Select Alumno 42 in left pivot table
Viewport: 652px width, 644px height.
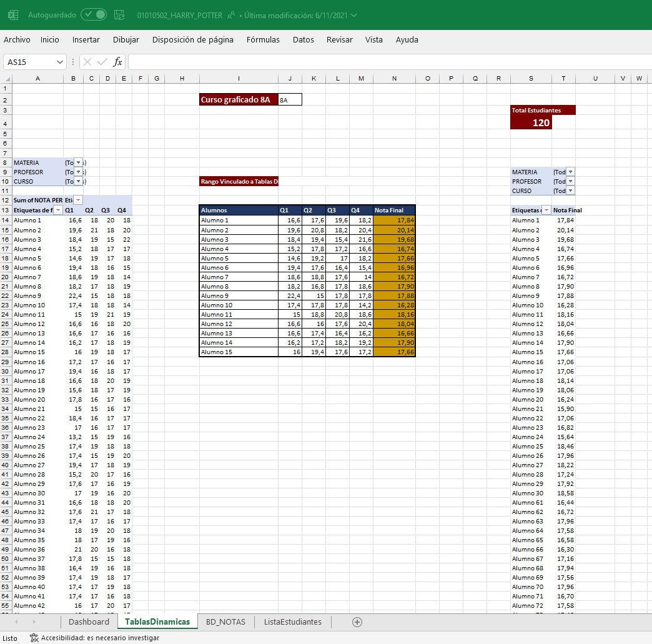38,606
